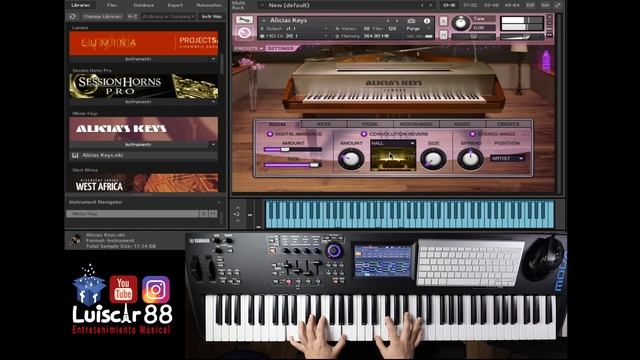Select the RESONANCE tab
Image resolution: width=640 pixels, height=360 pixels.
(416, 124)
